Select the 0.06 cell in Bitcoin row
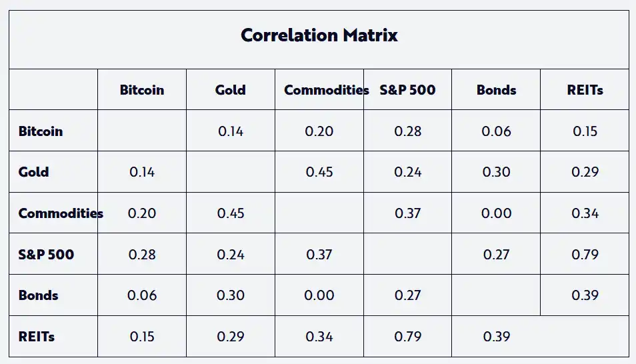This screenshot has width=636, height=364. tap(496, 131)
